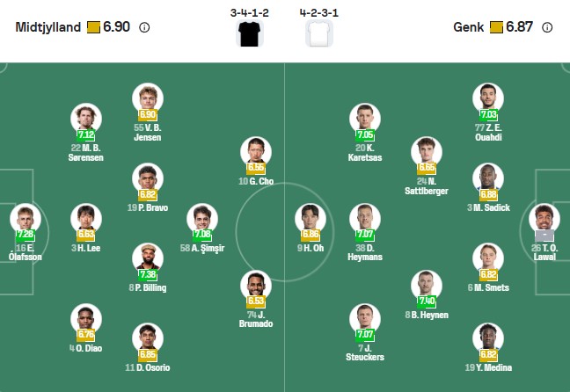
Task: Click the black Midtjylland jersey icon
Action: (251, 34)
